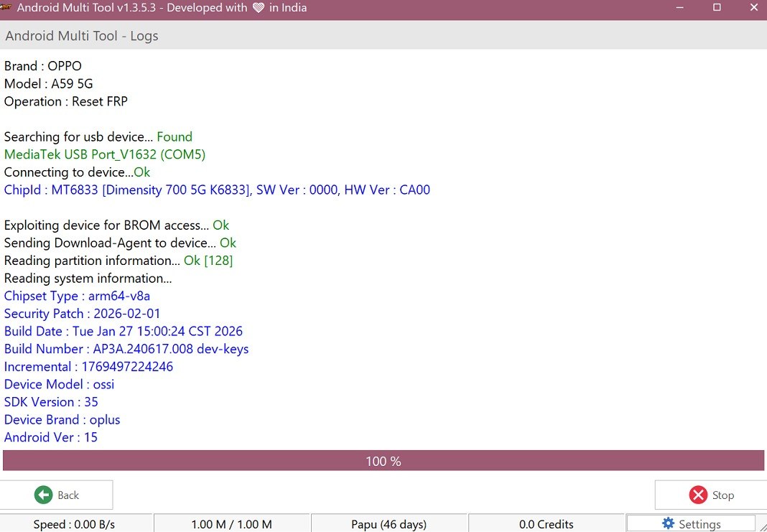Click the 100 % progress bar
767x532 pixels.
(x=383, y=461)
